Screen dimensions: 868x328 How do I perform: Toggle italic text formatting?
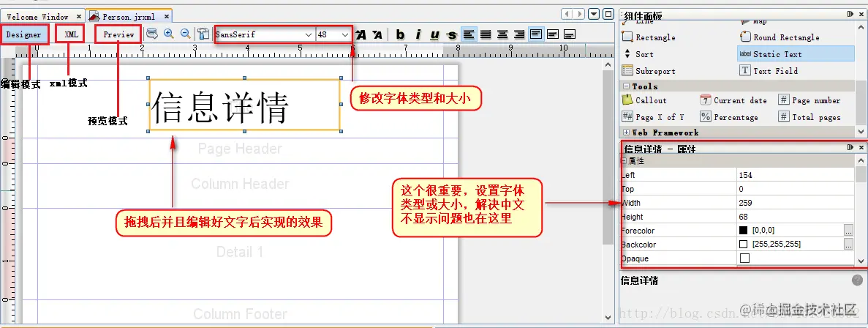tap(418, 35)
